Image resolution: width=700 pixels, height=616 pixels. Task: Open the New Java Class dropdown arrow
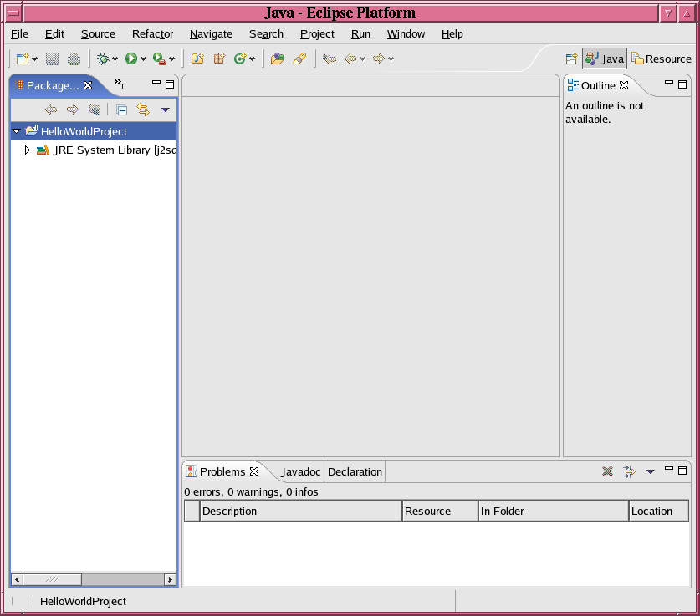pyautogui.click(x=253, y=59)
